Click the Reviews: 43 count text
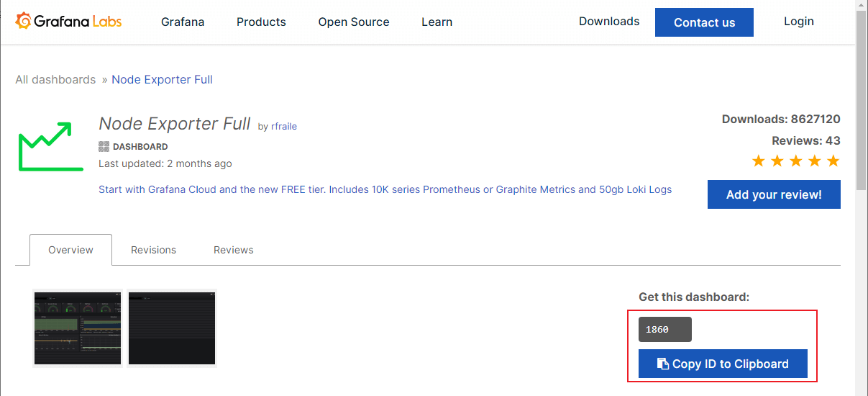The width and height of the screenshot is (868, 396). tap(806, 140)
